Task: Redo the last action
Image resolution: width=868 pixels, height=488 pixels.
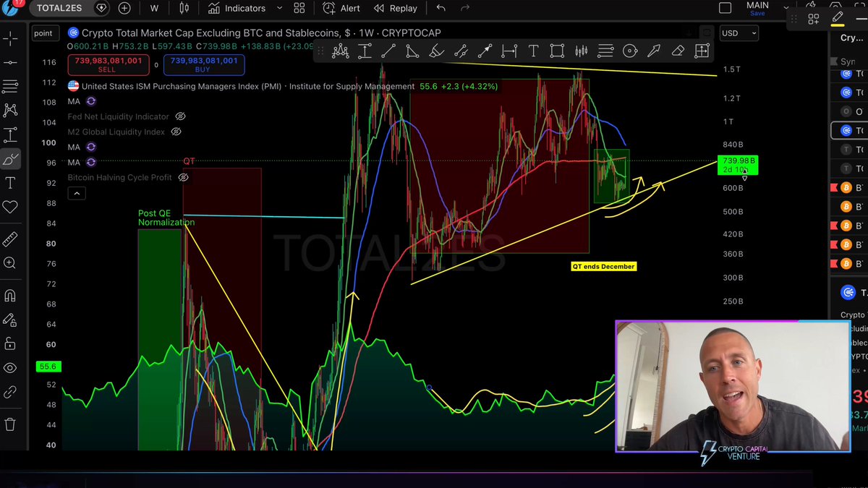Action: [x=465, y=8]
